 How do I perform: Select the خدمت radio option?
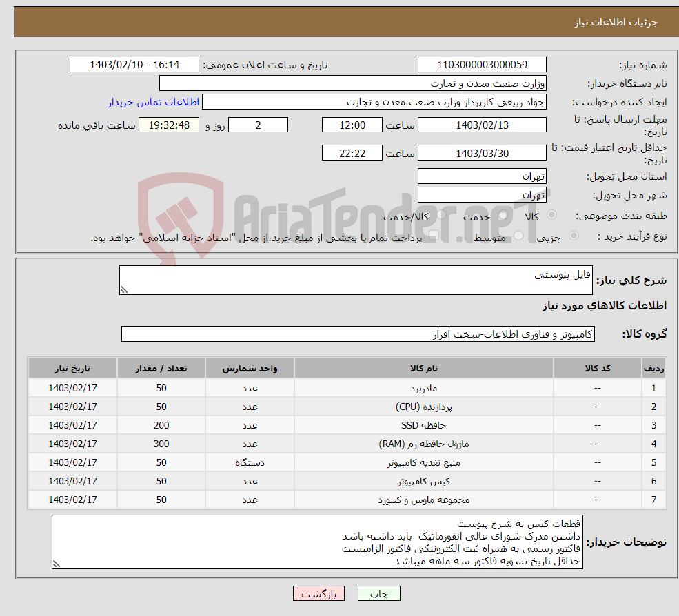coord(503,215)
